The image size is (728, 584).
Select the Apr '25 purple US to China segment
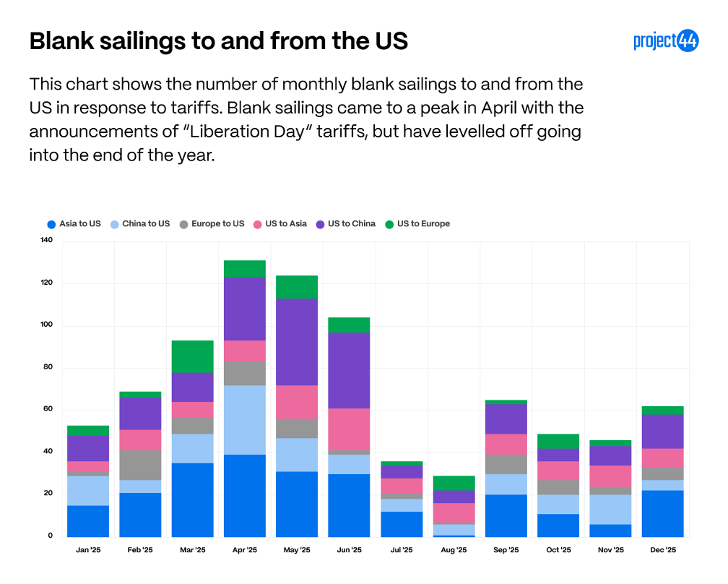(x=245, y=309)
